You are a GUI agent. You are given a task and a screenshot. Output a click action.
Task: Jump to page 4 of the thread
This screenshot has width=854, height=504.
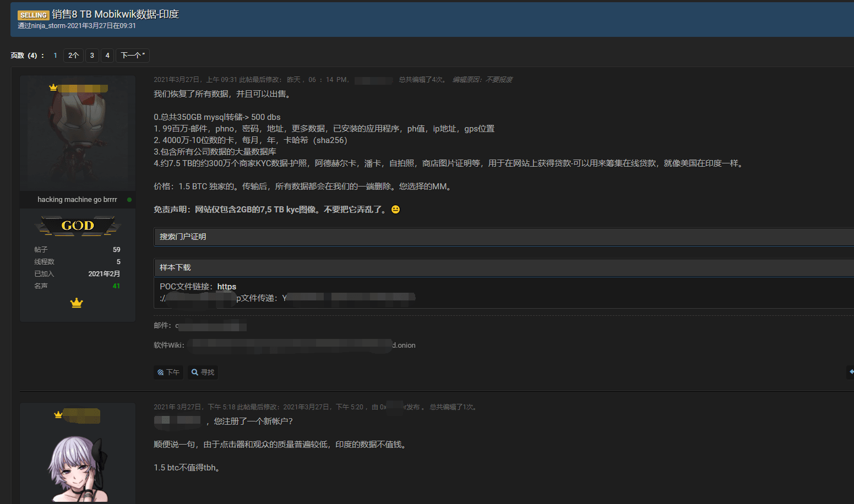[107, 56]
